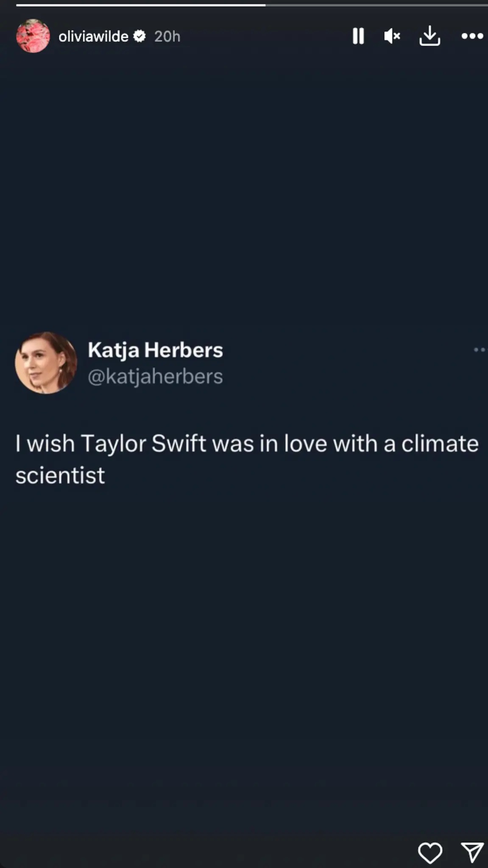Click the words "Taylor Swift" in the tweet
488x868 pixels.
143,444
